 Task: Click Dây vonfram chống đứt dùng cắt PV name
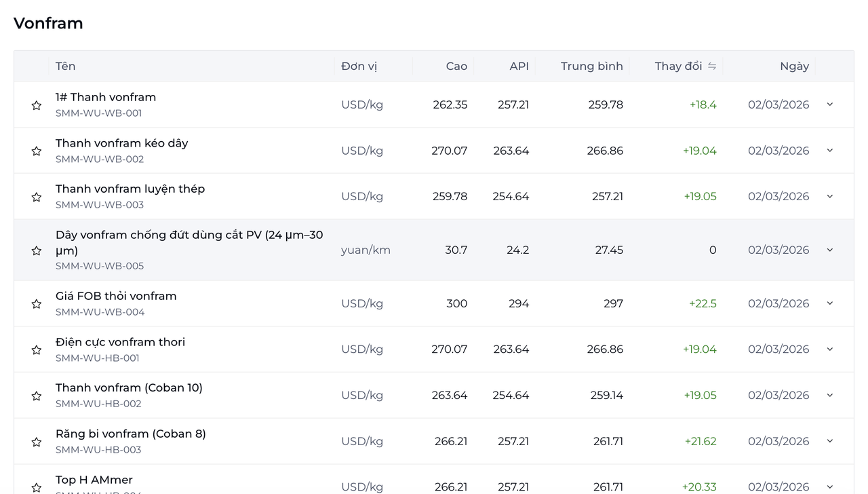(189, 242)
